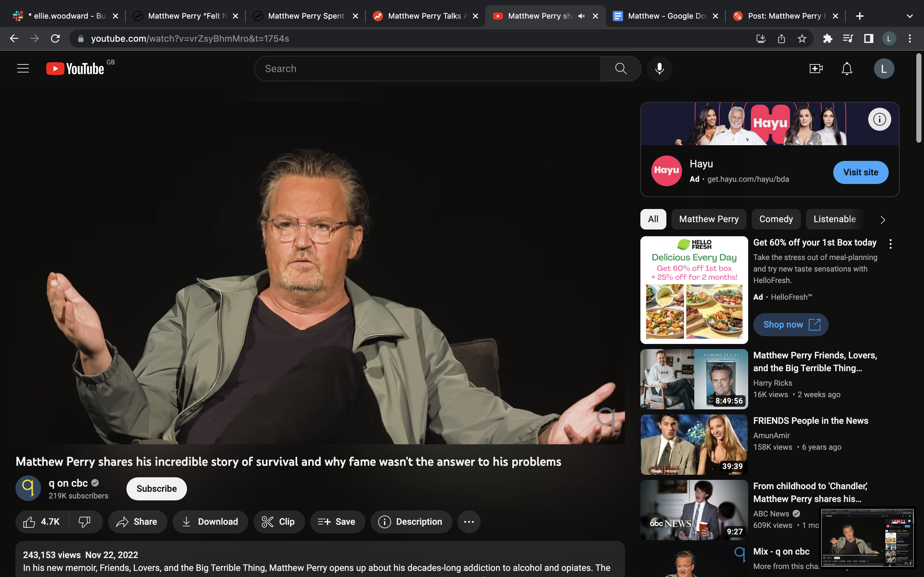Bookmark this page with the star icon
This screenshot has height=577, width=924.
802,38
